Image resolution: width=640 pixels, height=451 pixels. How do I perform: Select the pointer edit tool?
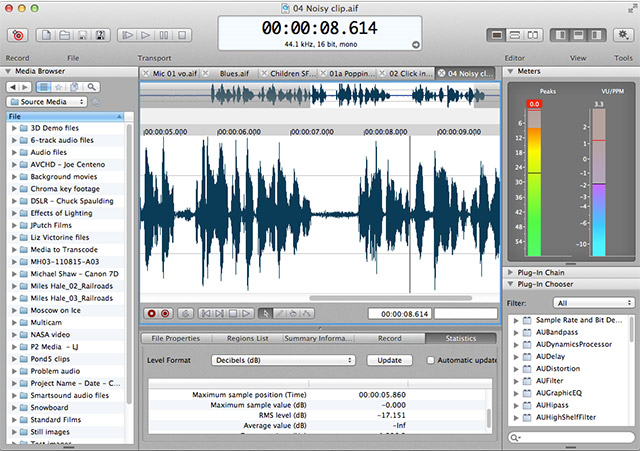(266, 313)
